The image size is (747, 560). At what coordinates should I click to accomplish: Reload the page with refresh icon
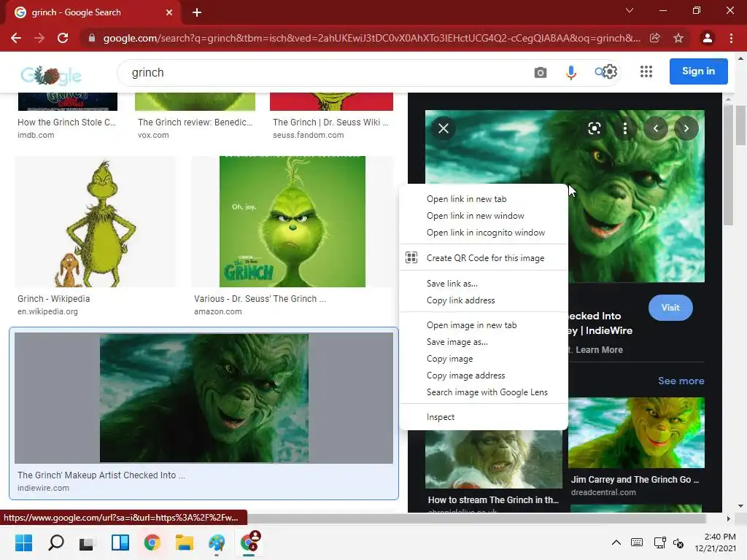pyautogui.click(x=63, y=38)
